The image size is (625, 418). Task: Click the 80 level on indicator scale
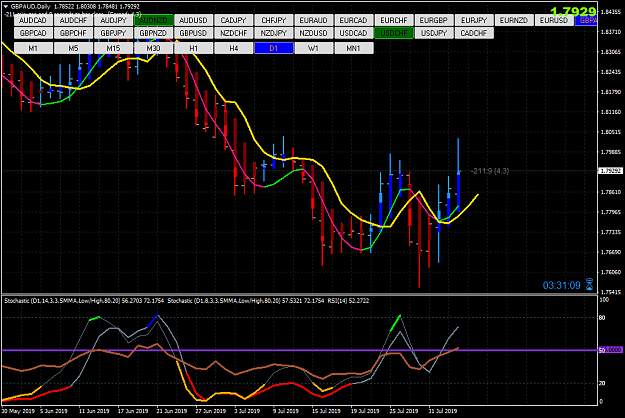[x=602, y=318]
